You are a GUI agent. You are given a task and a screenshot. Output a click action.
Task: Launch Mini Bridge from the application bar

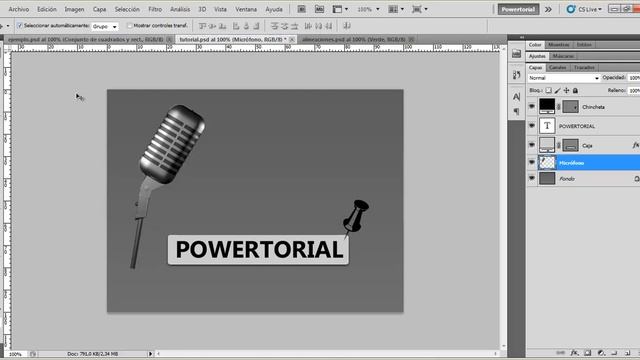pos(319,9)
